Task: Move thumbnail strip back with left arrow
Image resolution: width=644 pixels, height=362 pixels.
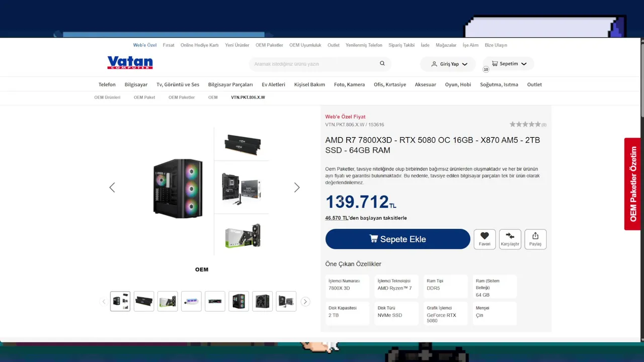Action: pos(104,302)
